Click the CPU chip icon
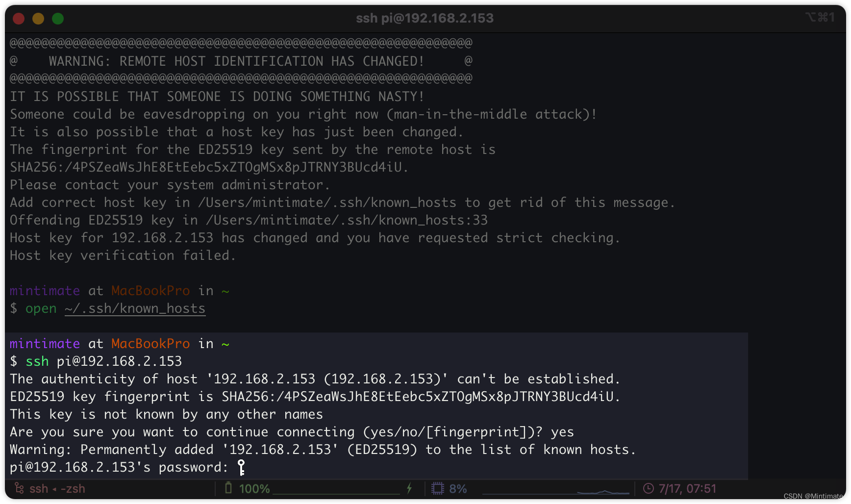This screenshot has height=504, width=851. tap(437, 488)
